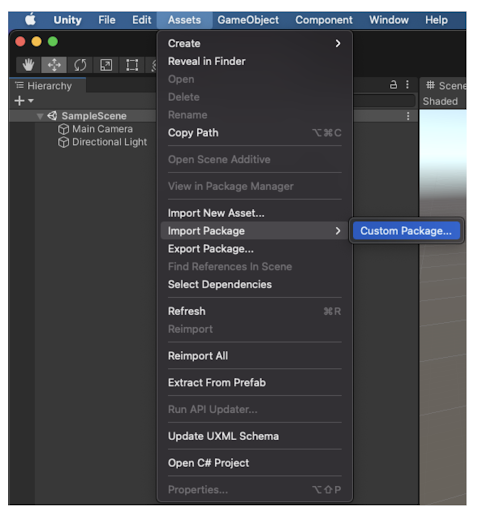Expand the Create submenu arrow

pyautogui.click(x=338, y=43)
